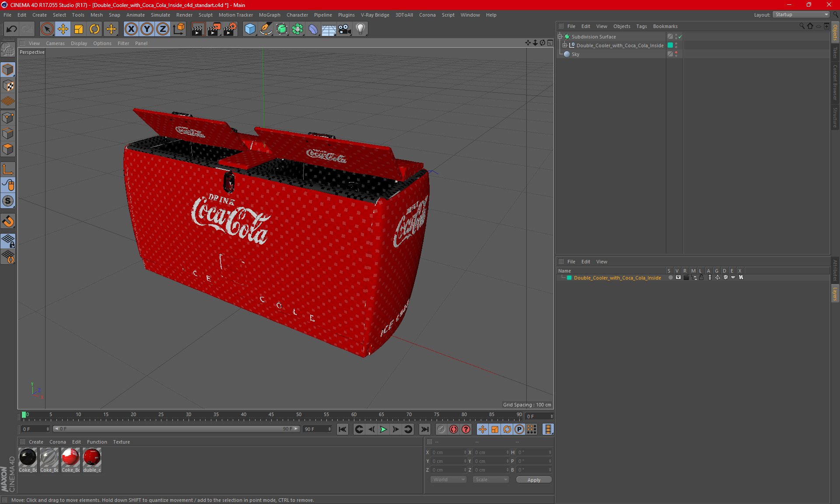
Task: Open the Content Browser vertical tab
Action: point(835,82)
